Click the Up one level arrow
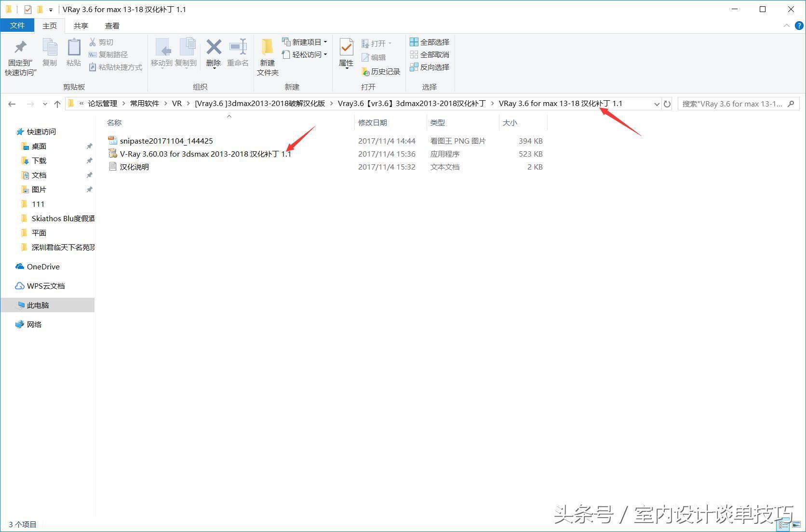Image resolution: width=806 pixels, height=532 pixels. pyautogui.click(x=57, y=104)
